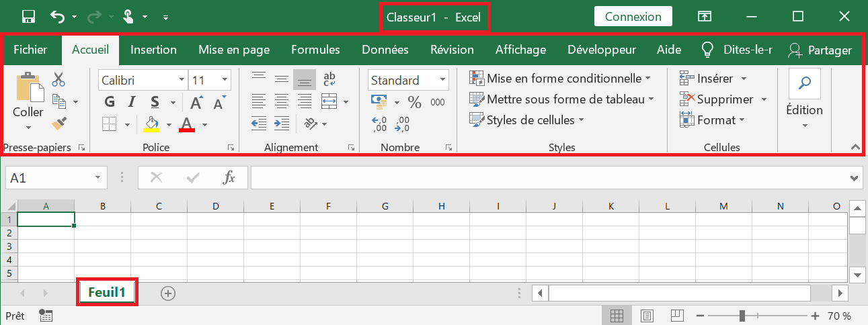
Task: Open the Aide tab
Action: click(668, 50)
